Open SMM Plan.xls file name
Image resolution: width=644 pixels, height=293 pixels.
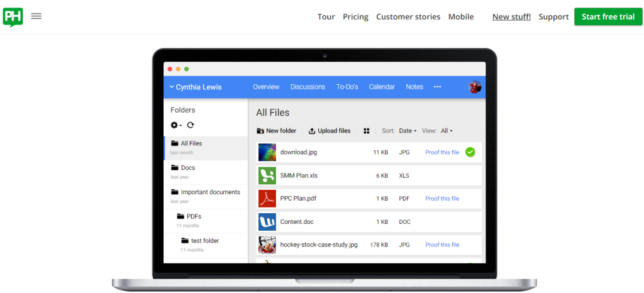[299, 175]
